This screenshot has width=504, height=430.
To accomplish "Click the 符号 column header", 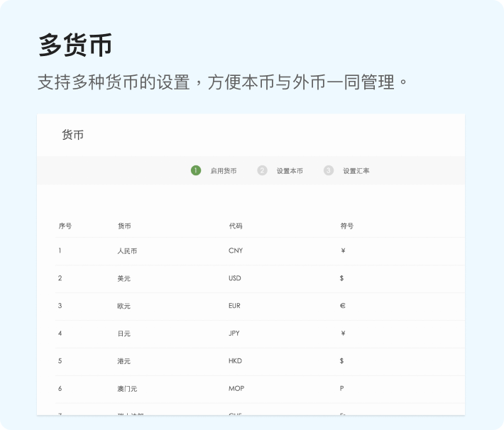I will click(x=347, y=226).
